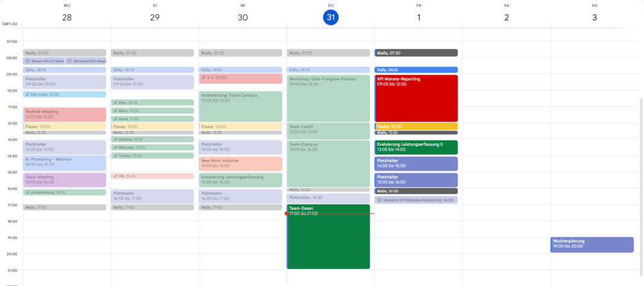
Task: Open Team-Lunch event on Thursday
Action: 328,131
